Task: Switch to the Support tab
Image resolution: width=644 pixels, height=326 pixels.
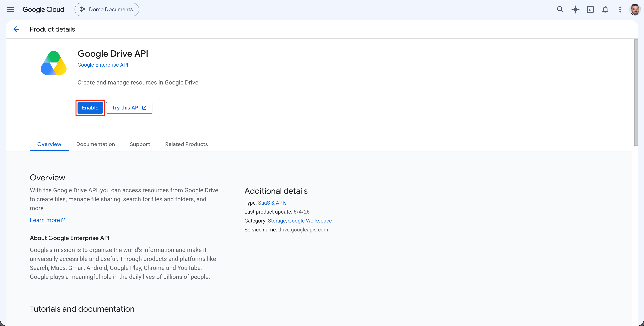Action: (140, 144)
